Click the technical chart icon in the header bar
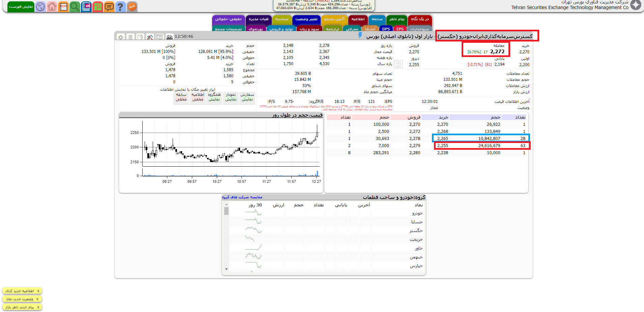The image size is (644, 312). (x=150, y=37)
